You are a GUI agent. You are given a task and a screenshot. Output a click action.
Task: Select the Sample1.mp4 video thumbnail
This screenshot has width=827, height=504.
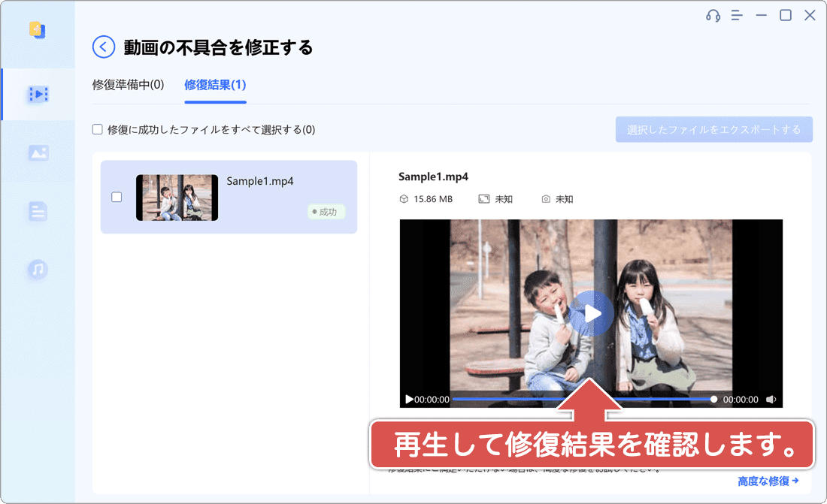point(177,197)
